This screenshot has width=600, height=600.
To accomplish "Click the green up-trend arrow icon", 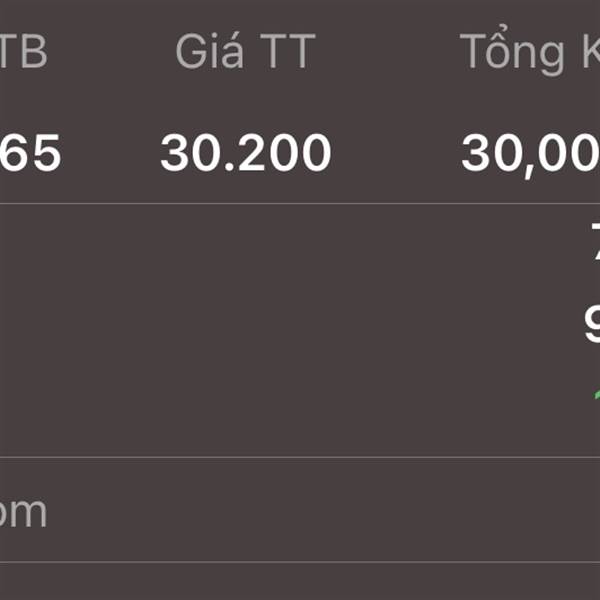I will (597, 395).
